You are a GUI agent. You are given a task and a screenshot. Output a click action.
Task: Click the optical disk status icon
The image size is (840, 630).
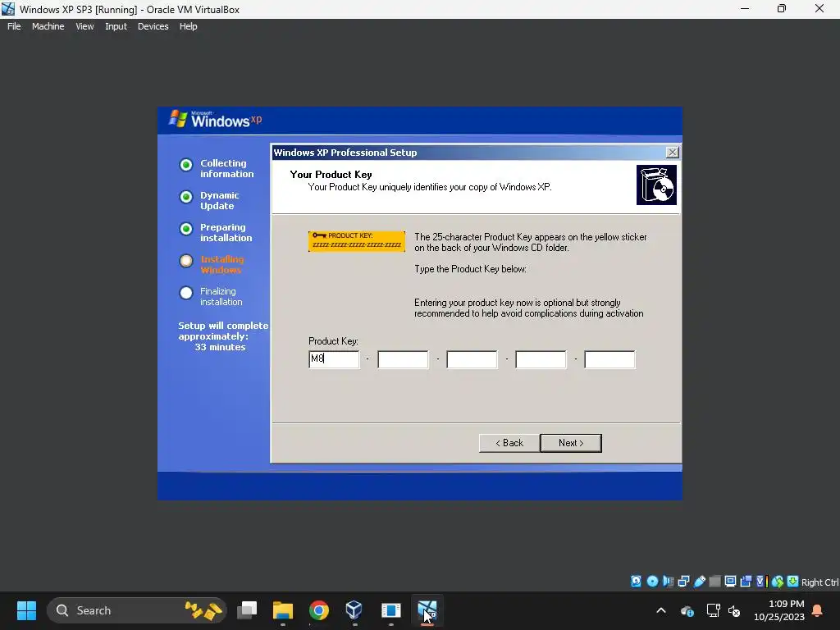pos(652,582)
